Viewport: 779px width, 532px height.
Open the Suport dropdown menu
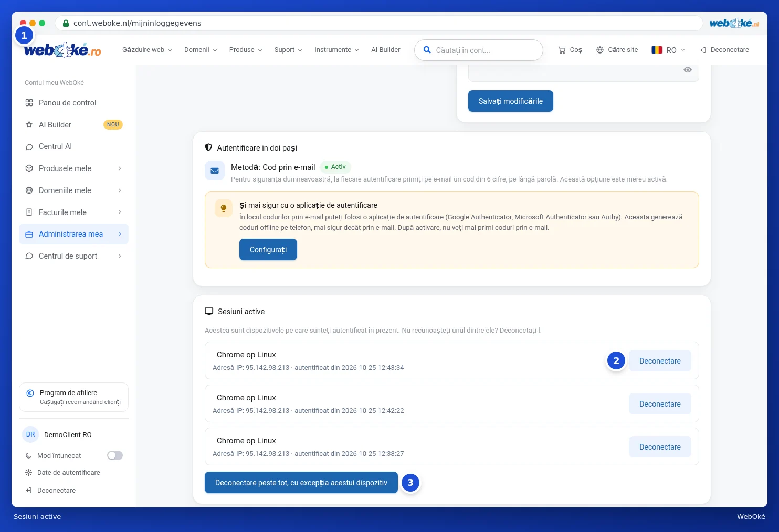pos(288,50)
